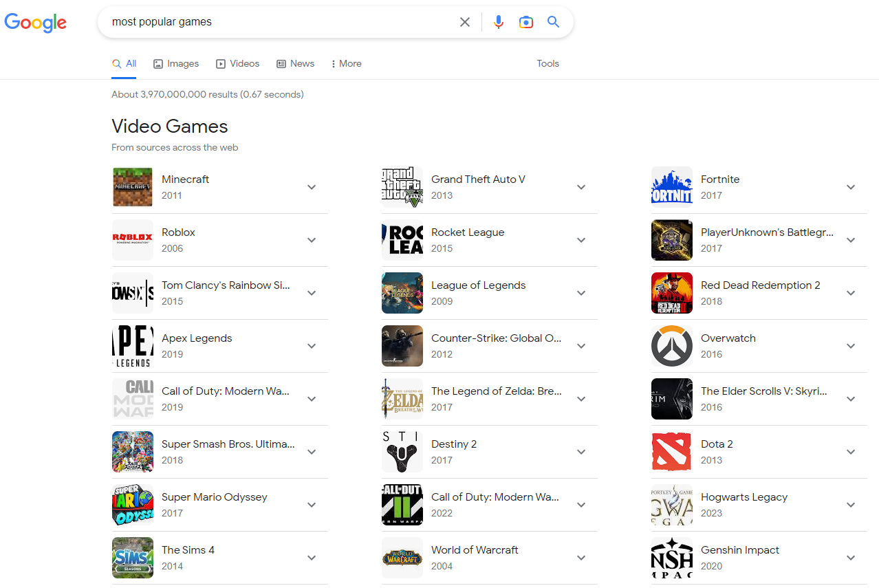
Task: Click the World of Warcraft thumbnail
Action: point(402,558)
